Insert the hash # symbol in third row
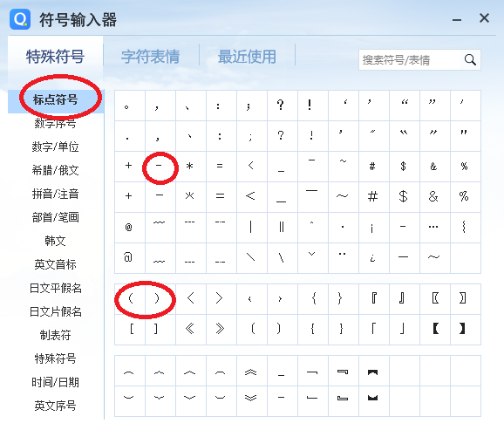The height and width of the screenshot is (430, 504). pyautogui.click(x=372, y=167)
